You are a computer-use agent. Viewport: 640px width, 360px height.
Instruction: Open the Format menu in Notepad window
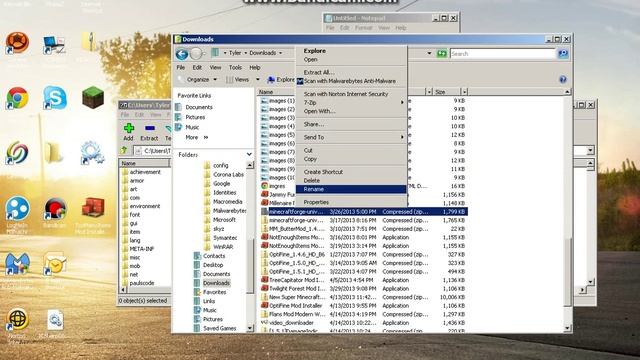pyautogui.click(x=363, y=28)
